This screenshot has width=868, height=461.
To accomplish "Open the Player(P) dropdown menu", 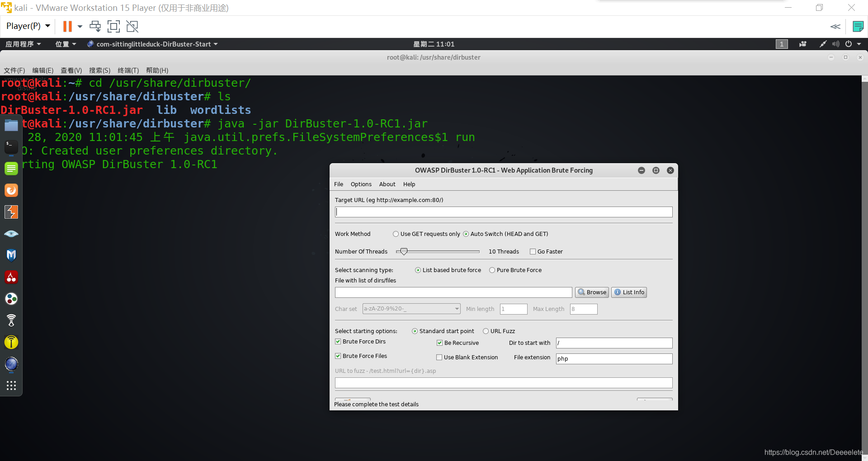I will tap(28, 26).
